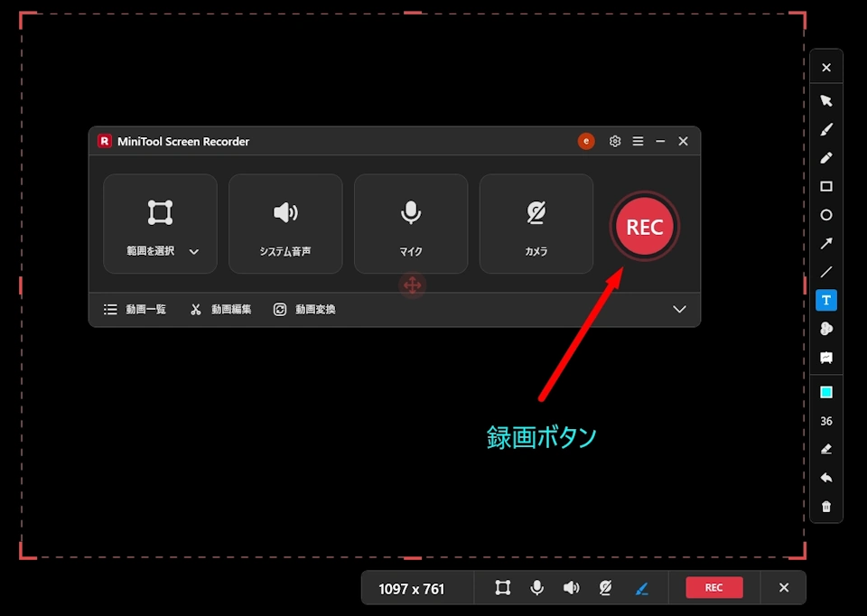Select the straight Line tool
Screen dimensions: 867x616
(x=826, y=272)
